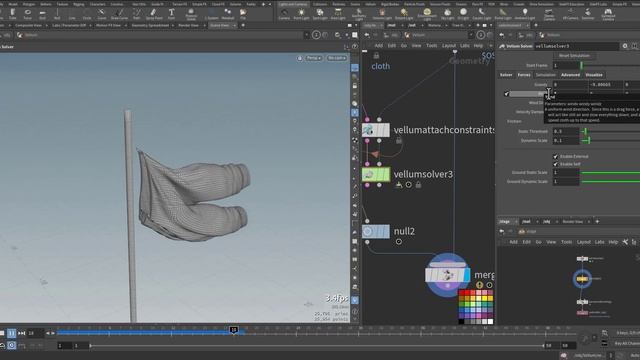This screenshot has height=360, width=640.
Task: Open the No cam dropdown in the viewport
Action: pyautogui.click(x=337, y=58)
